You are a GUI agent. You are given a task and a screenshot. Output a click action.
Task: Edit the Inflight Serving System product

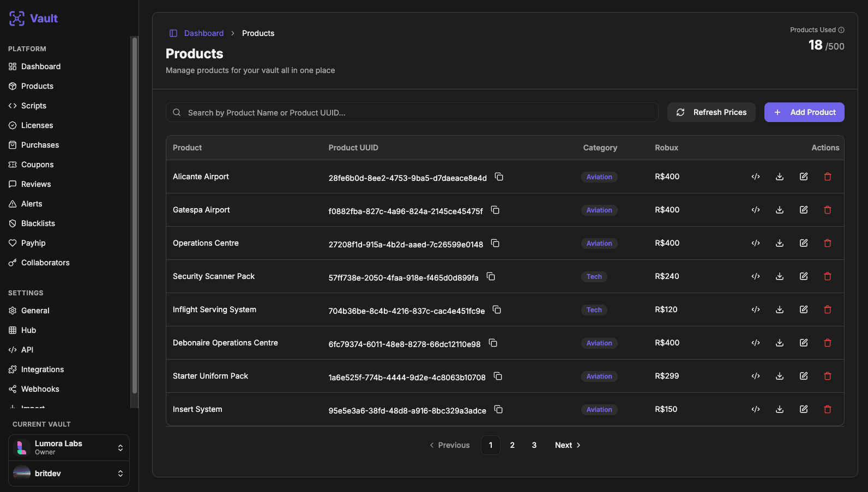coord(804,309)
